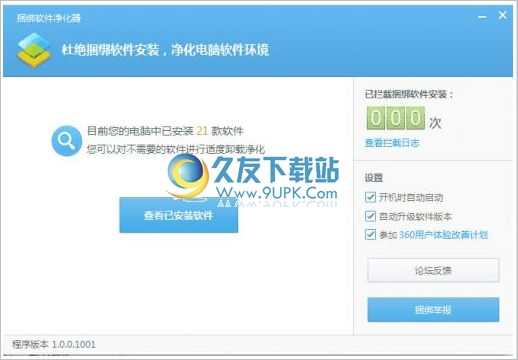Click the 捆绑举报 button
The height and width of the screenshot is (360, 518).
433,310
